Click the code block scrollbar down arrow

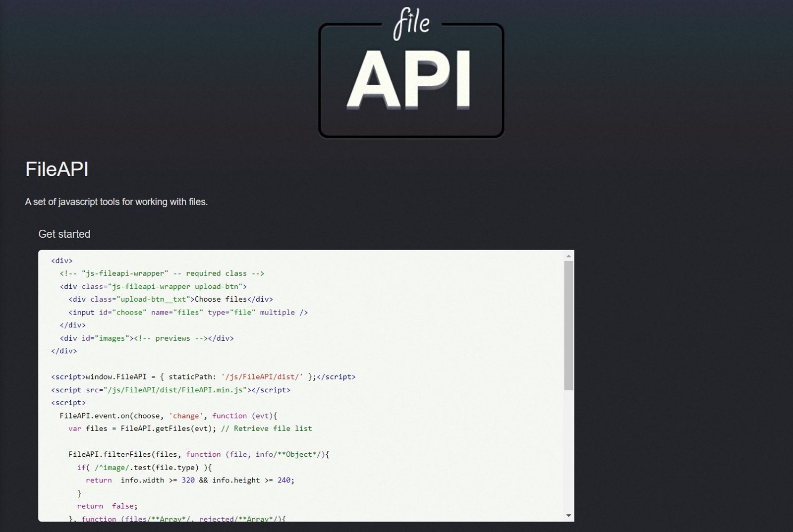(568, 516)
